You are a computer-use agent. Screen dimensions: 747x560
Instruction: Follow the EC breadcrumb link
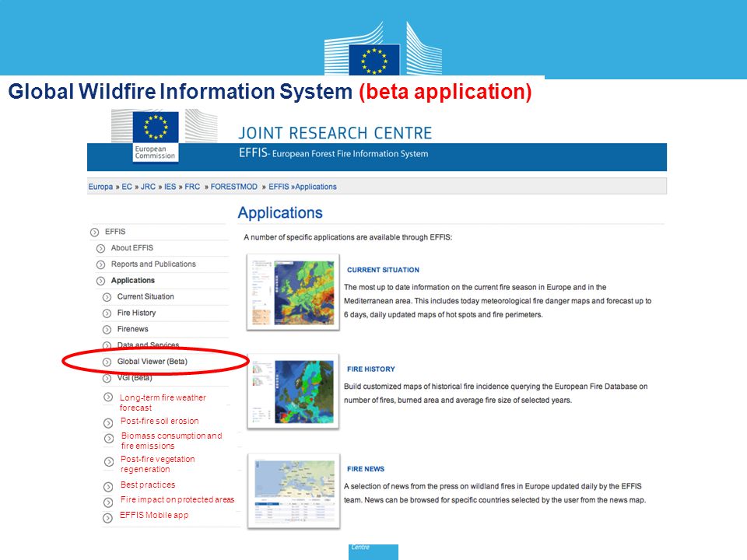[127, 187]
